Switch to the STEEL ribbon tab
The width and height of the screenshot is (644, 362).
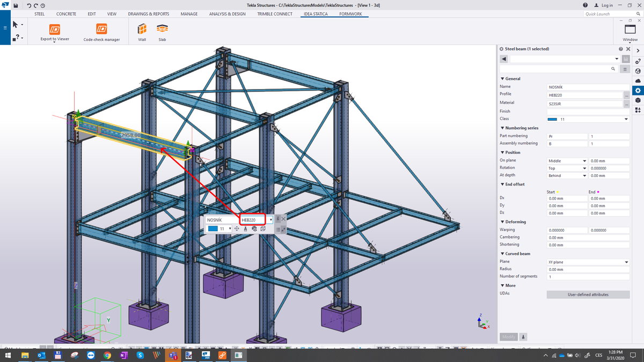(39, 13)
